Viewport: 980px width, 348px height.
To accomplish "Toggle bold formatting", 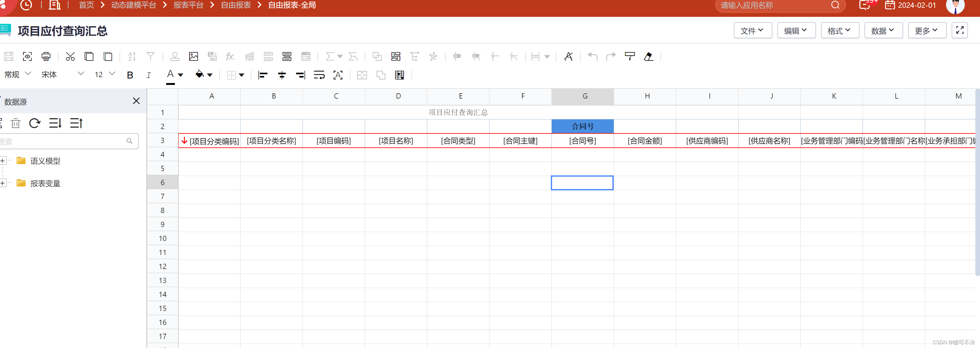I will [x=130, y=75].
